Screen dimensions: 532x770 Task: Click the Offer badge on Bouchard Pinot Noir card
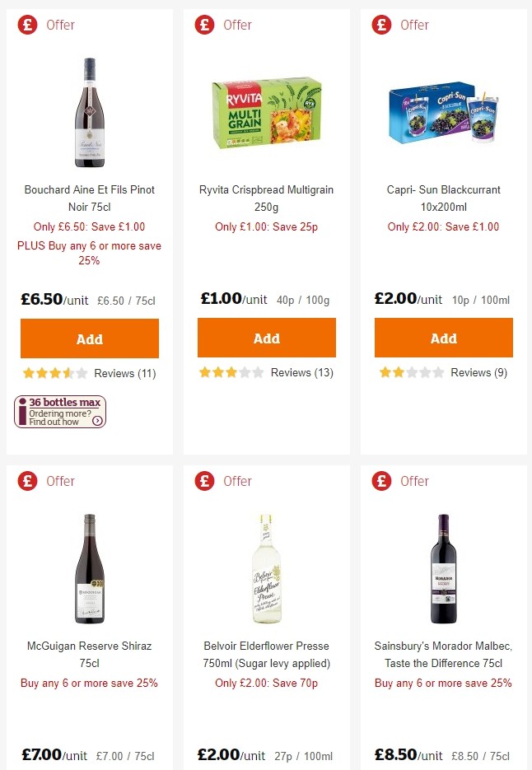point(27,25)
